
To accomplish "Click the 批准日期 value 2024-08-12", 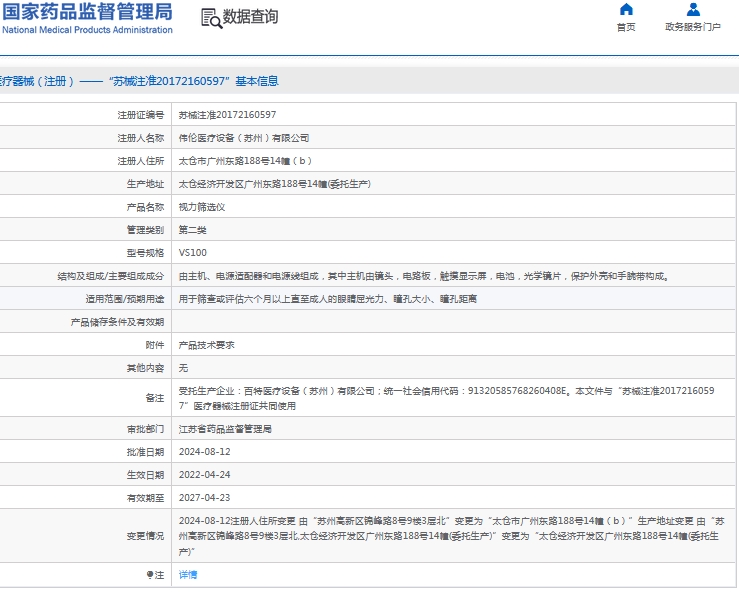I will click(x=204, y=452).
